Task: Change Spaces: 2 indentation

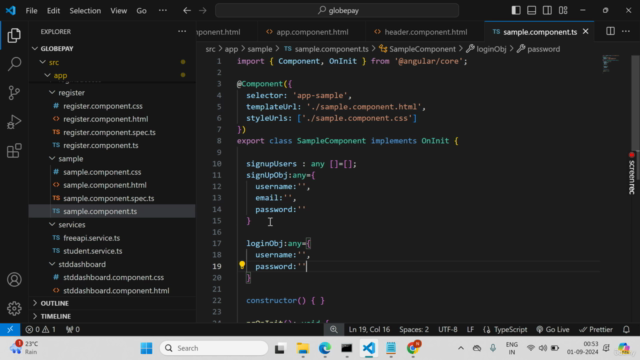Action: click(414, 329)
